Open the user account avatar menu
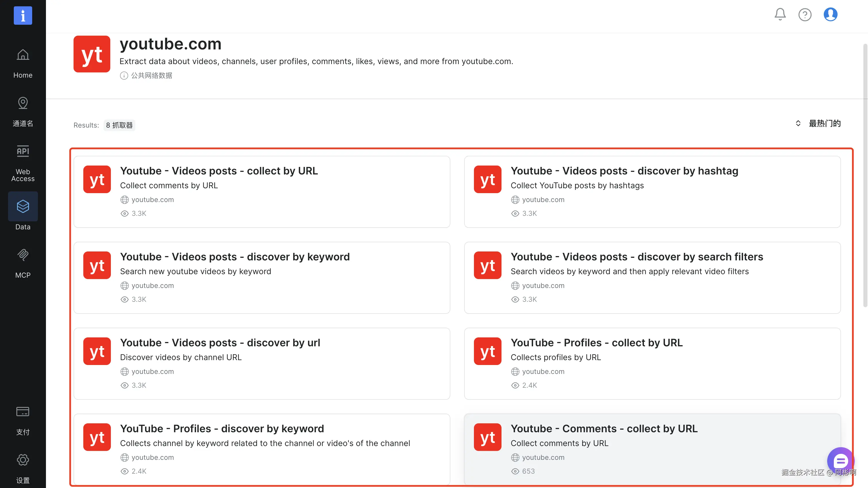868x488 pixels. click(830, 14)
